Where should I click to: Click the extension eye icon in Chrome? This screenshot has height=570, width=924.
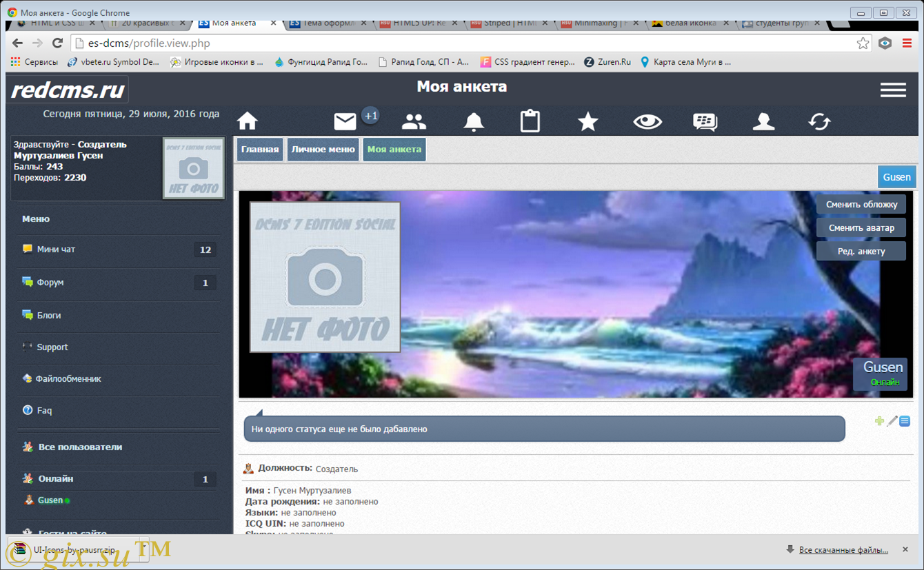click(x=885, y=43)
